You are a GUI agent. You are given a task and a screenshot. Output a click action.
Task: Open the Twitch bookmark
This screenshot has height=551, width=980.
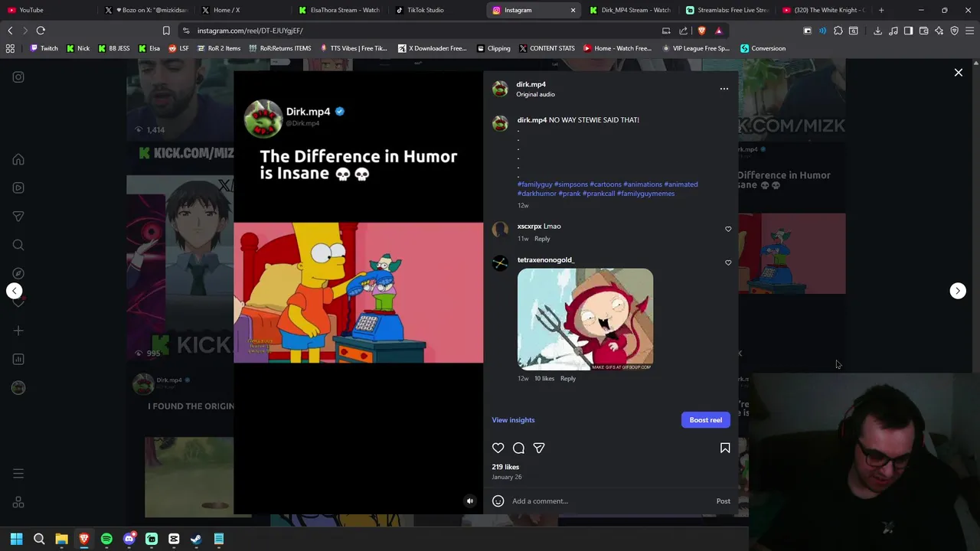coord(43,48)
